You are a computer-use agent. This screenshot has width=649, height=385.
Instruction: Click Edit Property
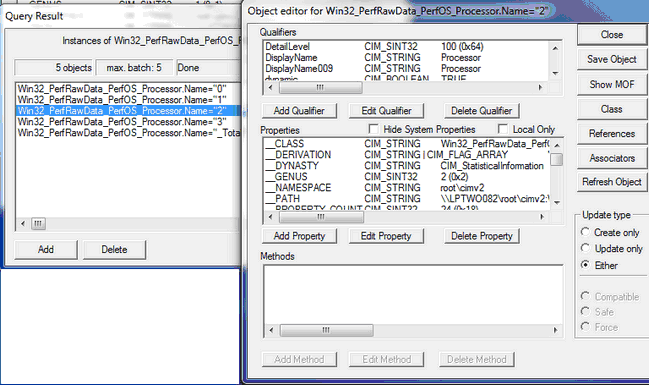386,236
